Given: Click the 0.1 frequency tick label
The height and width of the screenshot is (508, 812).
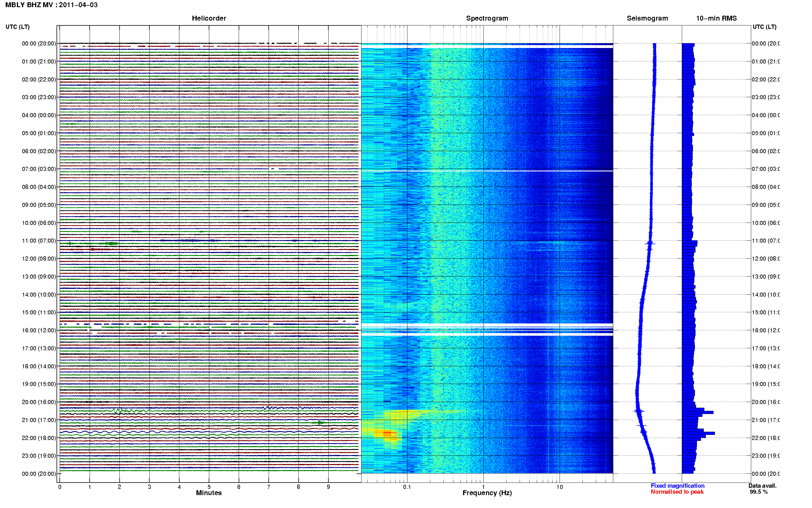Looking at the screenshot, I should point(407,487).
